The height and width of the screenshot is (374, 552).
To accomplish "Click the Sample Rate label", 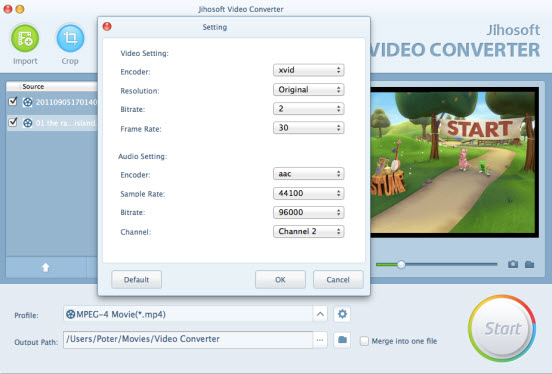I will tap(143, 194).
